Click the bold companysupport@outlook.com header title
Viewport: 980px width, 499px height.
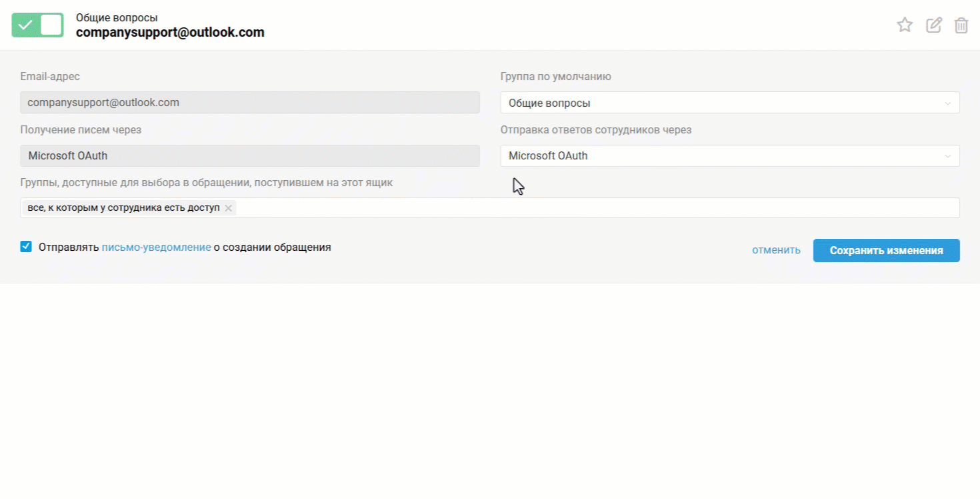[170, 32]
